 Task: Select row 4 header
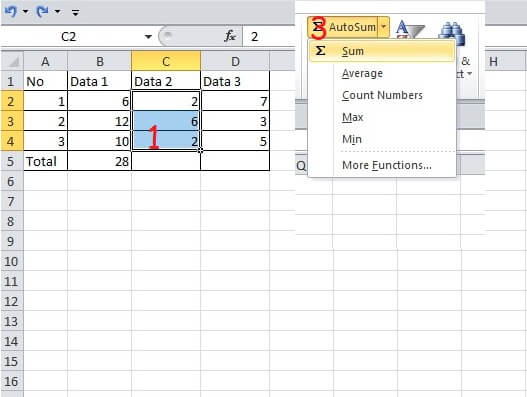(12, 141)
